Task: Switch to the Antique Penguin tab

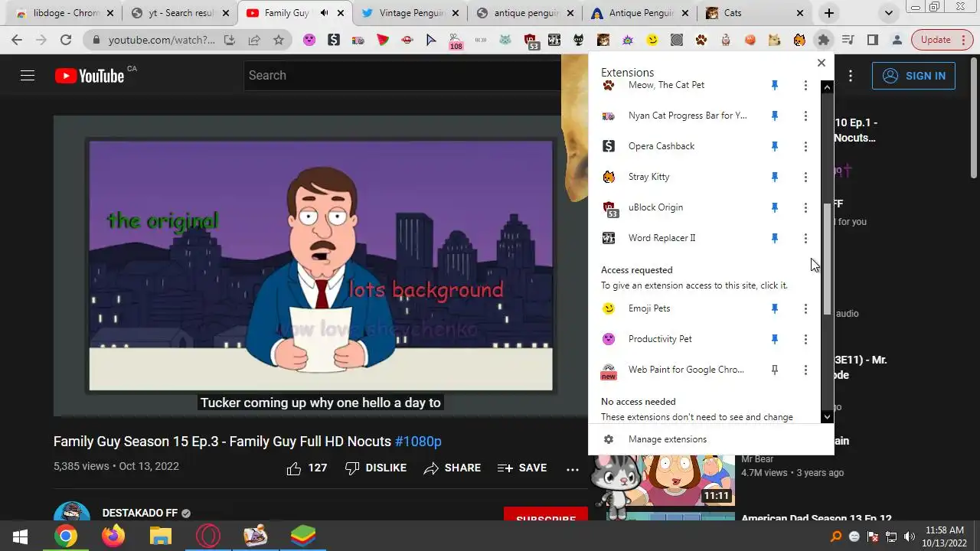Action: coord(640,13)
